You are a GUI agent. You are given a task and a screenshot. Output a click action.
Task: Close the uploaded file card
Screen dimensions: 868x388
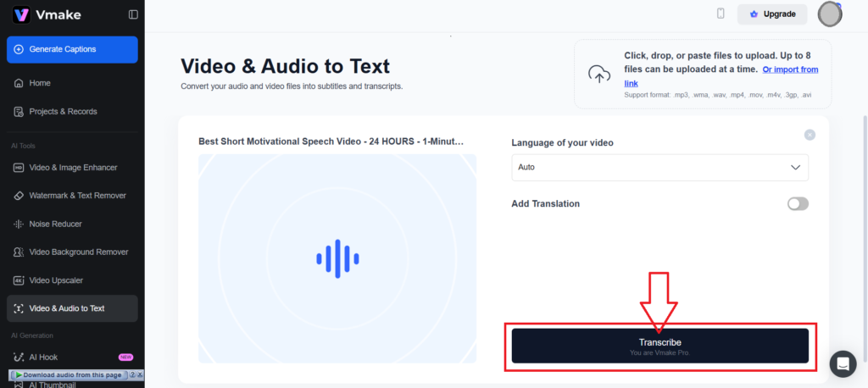coord(810,135)
